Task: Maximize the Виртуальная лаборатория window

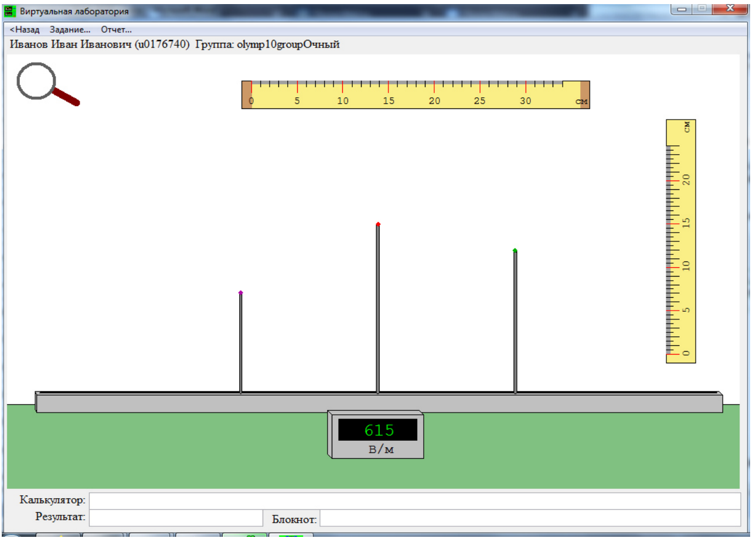Action: pos(702,9)
